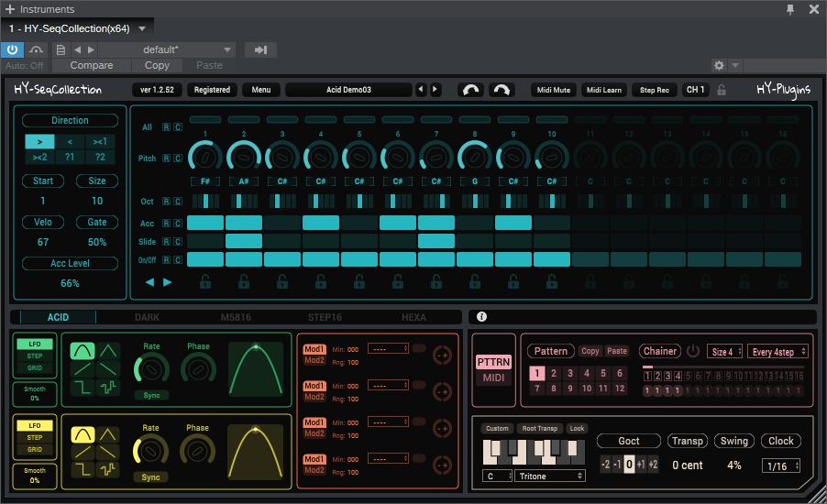The width and height of the screenshot is (827, 504).
Task: Click the undo arrow icon
Action: pyautogui.click(x=470, y=90)
